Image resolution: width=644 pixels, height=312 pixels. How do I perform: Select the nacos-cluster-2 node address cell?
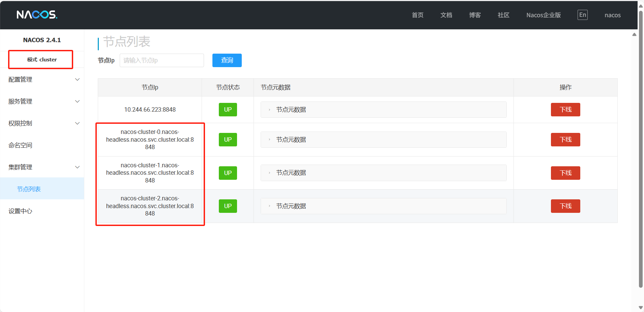(150, 206)
